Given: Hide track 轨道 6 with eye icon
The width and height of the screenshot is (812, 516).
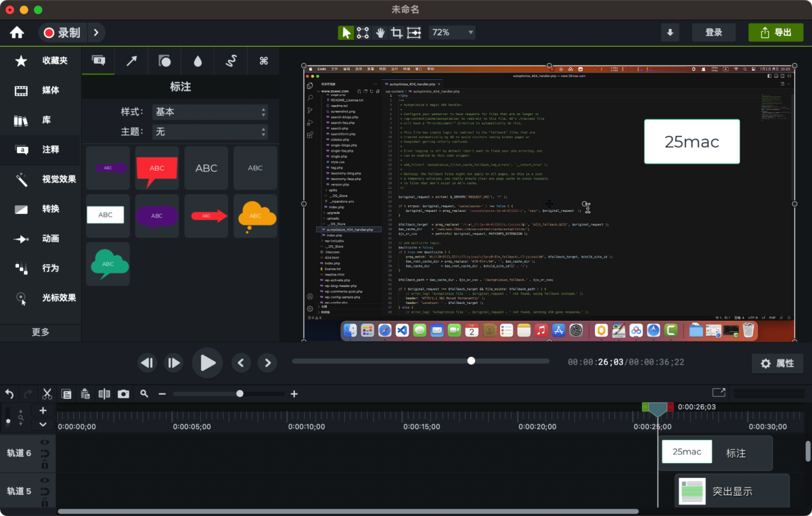Looking at the screenshot, I should pos(45,442).
